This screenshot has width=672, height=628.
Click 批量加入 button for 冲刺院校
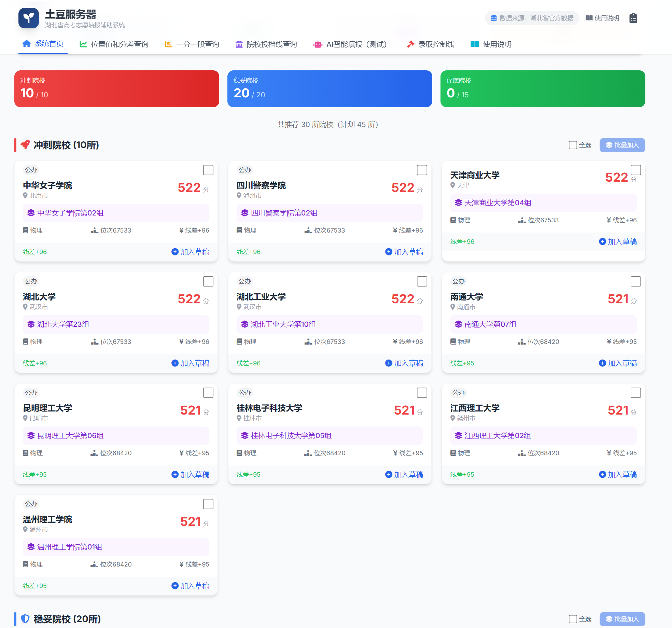coord(622,145)
